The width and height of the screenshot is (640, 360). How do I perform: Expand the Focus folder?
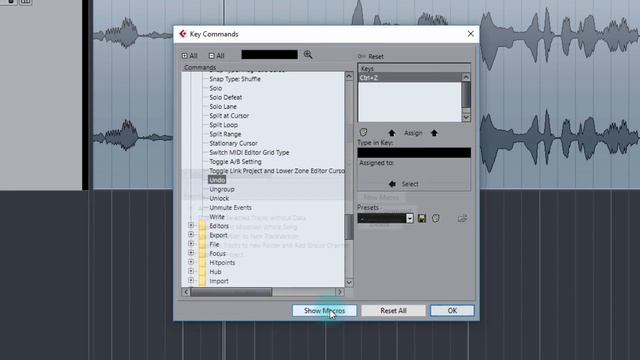tap(191, 253)
